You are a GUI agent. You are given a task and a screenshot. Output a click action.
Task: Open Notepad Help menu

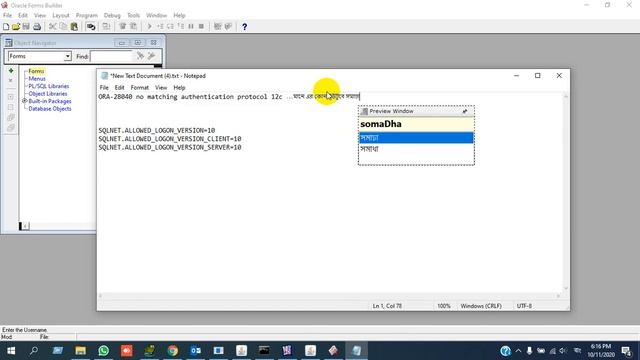pyautogui.click(x=179, y=87)
